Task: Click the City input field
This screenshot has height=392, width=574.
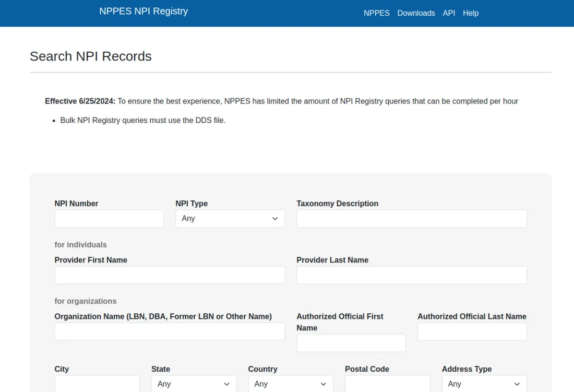Action: (x=97, y=384)
